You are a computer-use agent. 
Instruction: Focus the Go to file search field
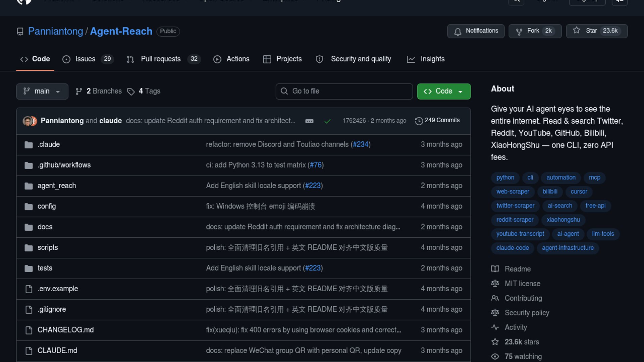pos(344,91)
